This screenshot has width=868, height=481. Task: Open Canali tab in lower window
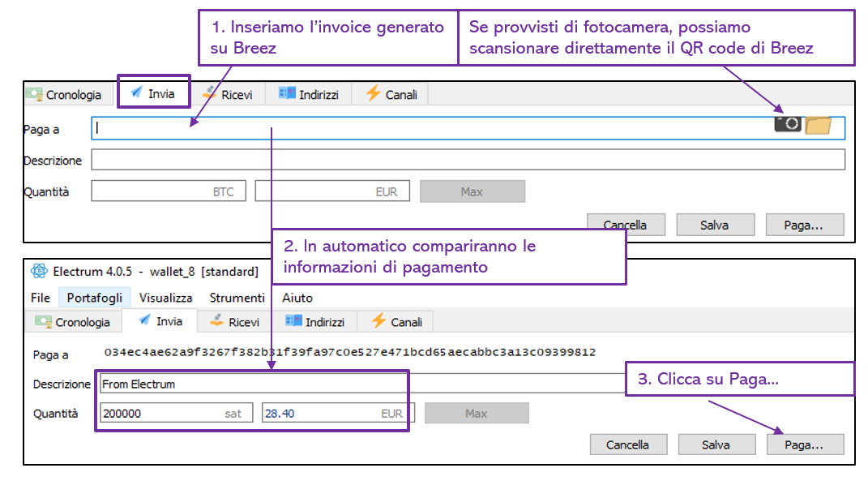[x=396, y=322]
